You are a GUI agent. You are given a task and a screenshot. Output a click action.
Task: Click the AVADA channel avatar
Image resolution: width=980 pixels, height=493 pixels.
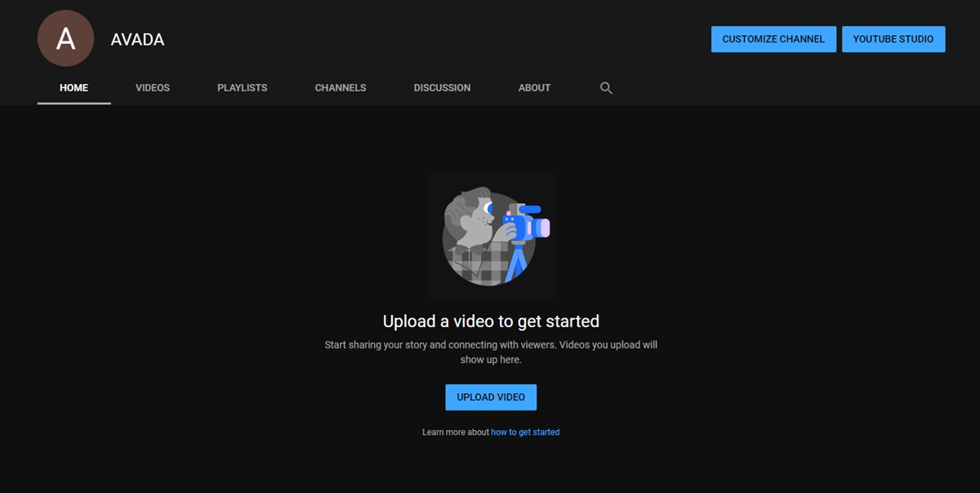click(65, 38)
